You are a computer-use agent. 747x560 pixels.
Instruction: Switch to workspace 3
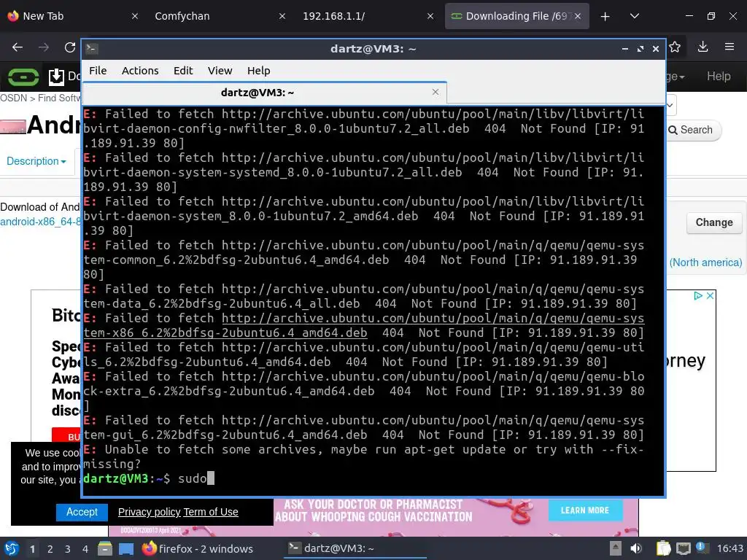point(68,549)
